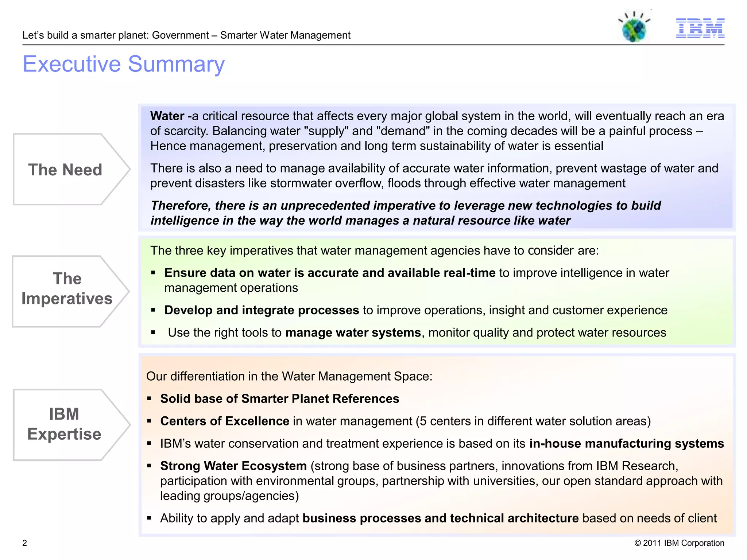Screen dimensions: 747x560
Task: Click the Executive Summary title
Action: pyautogui.click(x=124, y=64)
